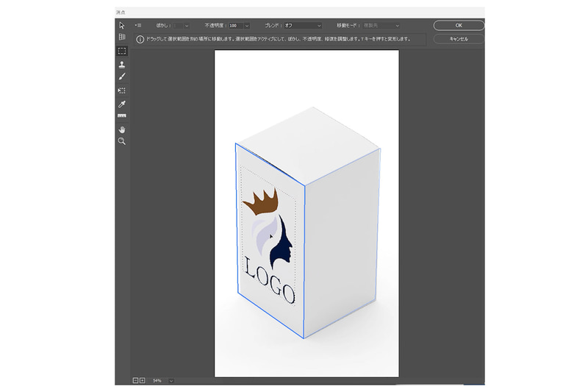This screenshot has height=392, width=588.
Task: Click the OK button
Action: point(459,25)
